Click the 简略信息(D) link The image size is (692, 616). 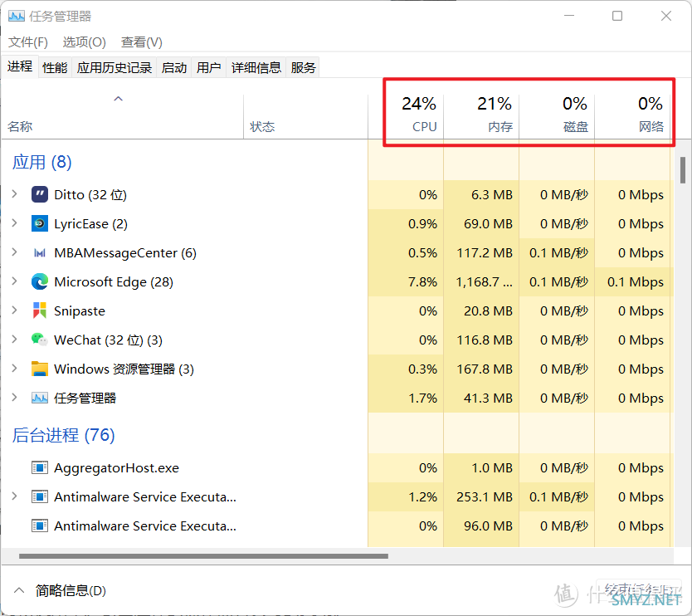tap(71, 590)
